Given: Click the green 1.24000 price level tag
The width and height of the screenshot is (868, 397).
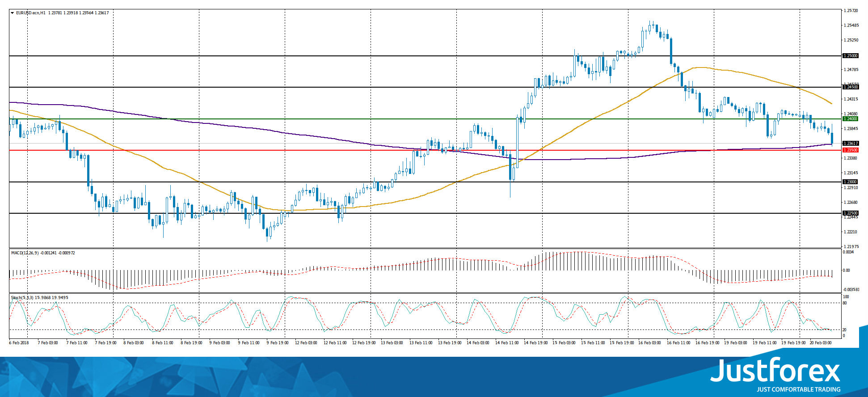Looking at the screenshot, I should click(x=850, y=119).
